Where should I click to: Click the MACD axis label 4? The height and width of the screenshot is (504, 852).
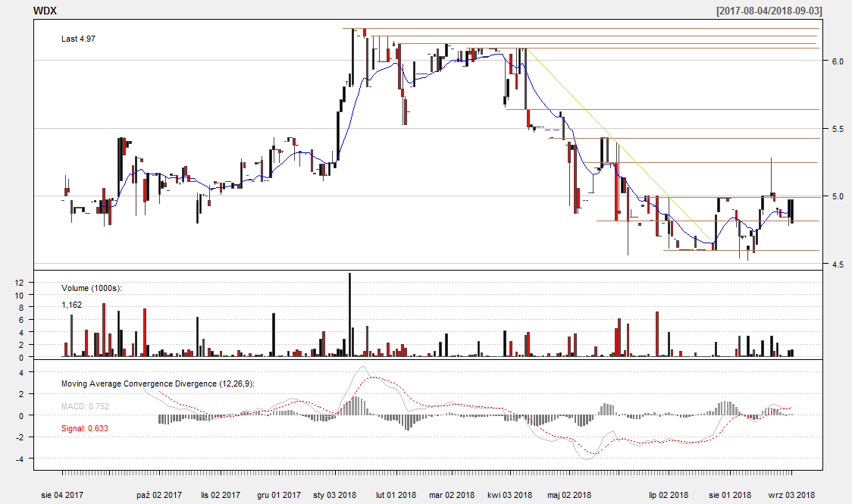[x=22, y=373]
